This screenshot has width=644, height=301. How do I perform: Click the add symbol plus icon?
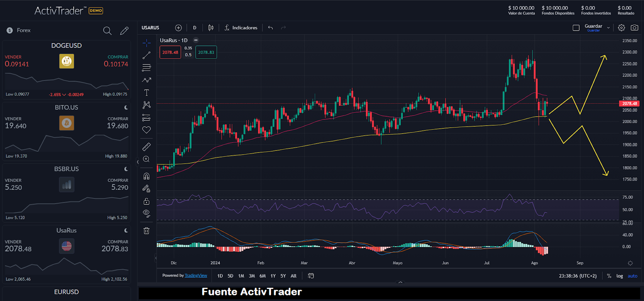178,28
